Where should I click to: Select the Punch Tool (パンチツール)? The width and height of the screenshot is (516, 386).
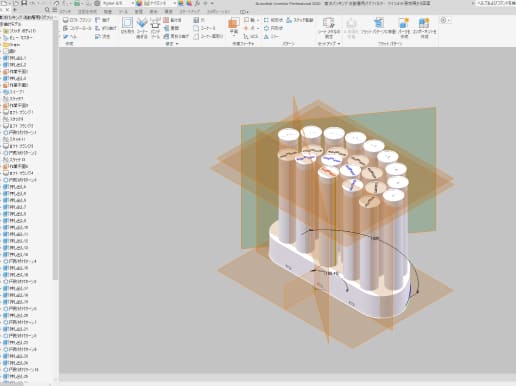[x=155, y=28]
